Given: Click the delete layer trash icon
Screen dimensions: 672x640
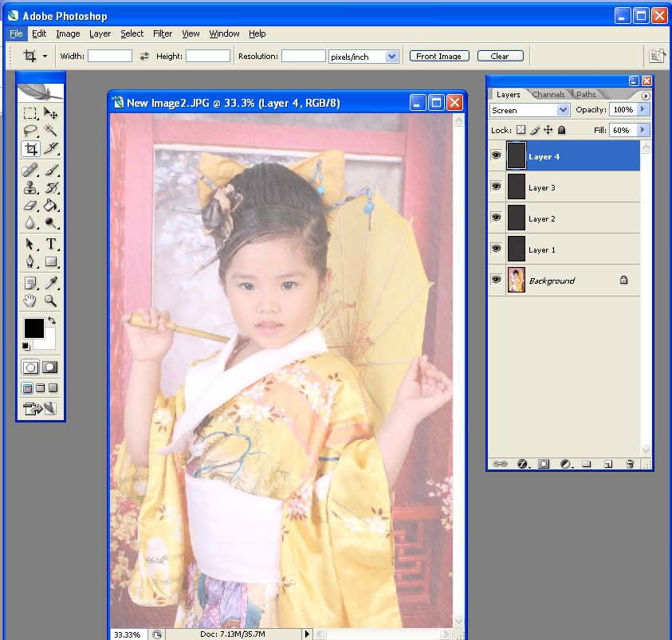Looking at the screenshot, I should pyautogui.click(x=630, y=463).
